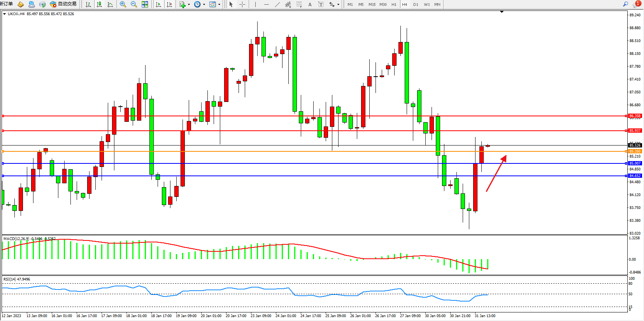644x321 pixels.
Task: Toggle the chart auto scroll button
Action: [158, 4]
